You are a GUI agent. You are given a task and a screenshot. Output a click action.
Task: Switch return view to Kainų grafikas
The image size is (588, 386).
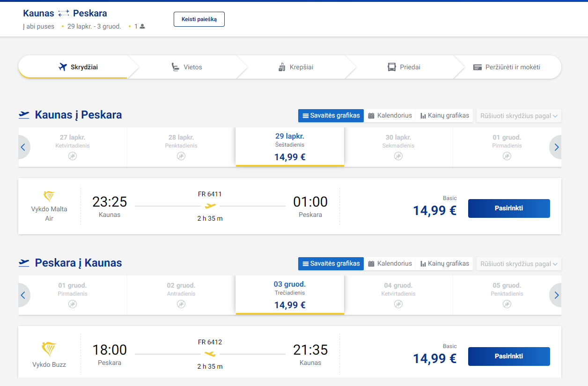point(444,264)
